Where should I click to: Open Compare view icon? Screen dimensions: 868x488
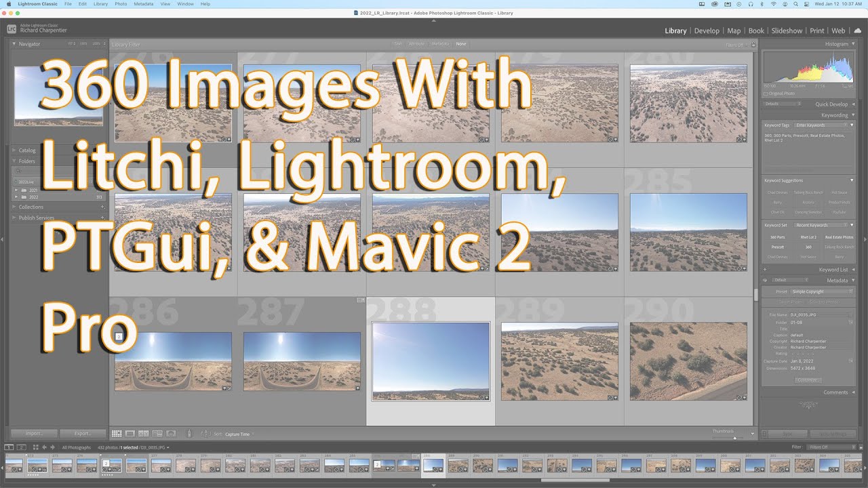pyautogui.click(x=144, y=434)
